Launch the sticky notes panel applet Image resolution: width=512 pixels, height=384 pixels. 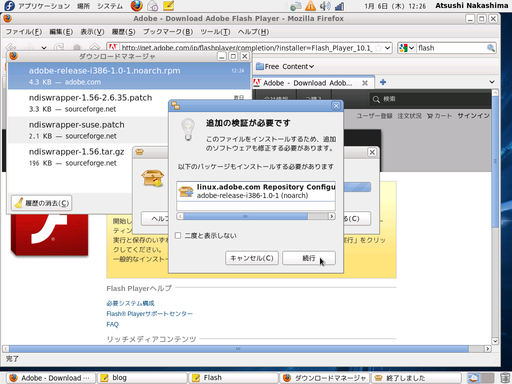(x=169, y=6)
